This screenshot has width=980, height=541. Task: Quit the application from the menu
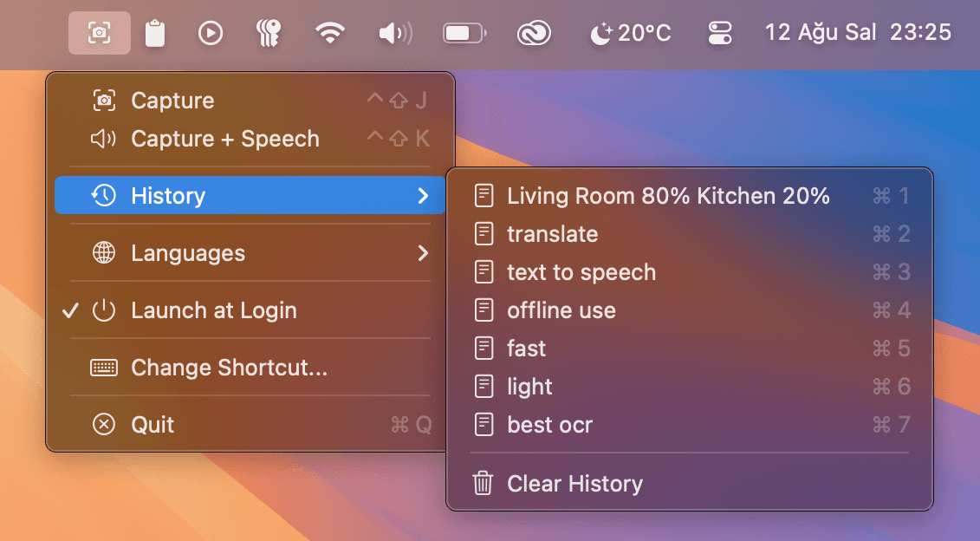153,425
